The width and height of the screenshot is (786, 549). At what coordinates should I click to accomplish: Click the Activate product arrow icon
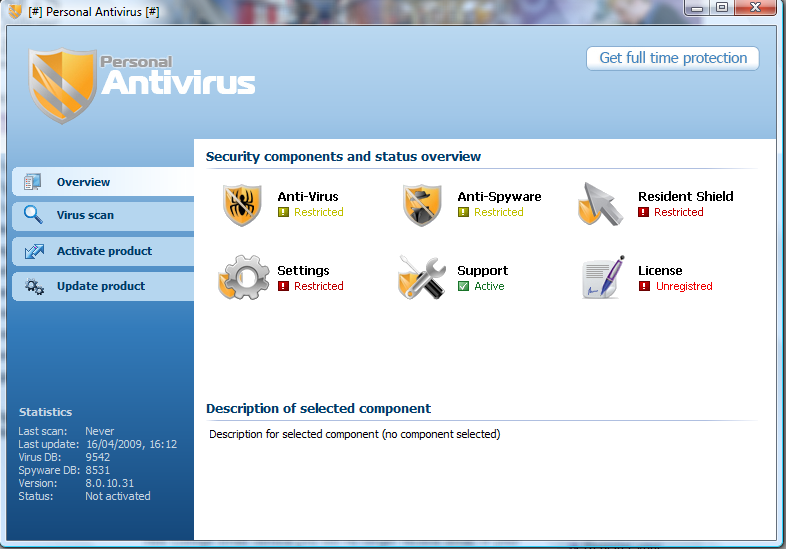34,251
